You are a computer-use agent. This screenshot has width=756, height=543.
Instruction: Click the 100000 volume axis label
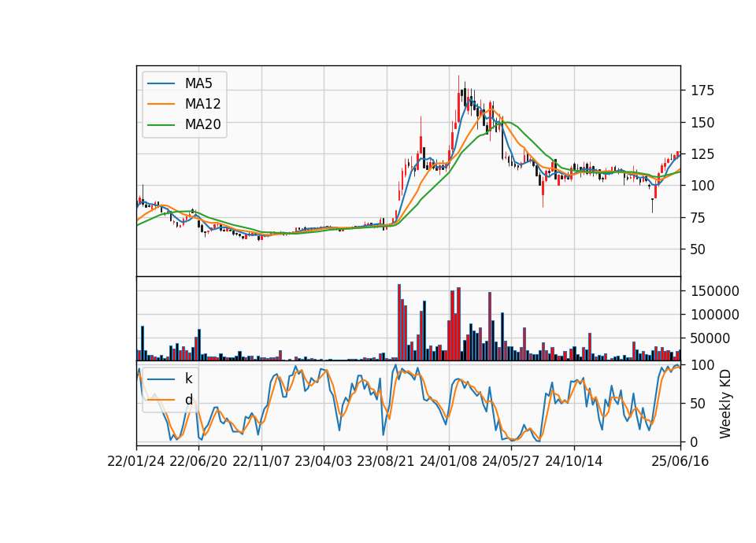click(715, 315)
